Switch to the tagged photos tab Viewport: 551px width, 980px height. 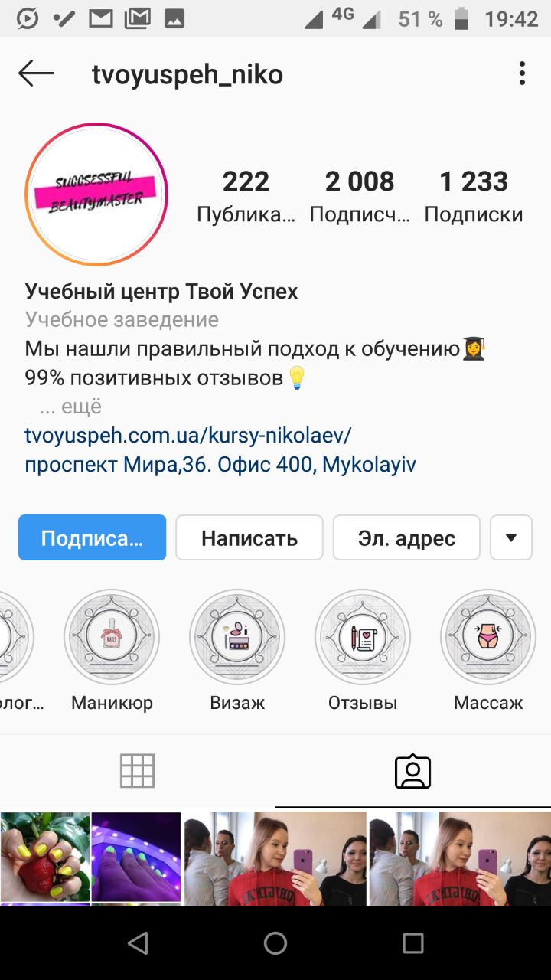[413, 771]
